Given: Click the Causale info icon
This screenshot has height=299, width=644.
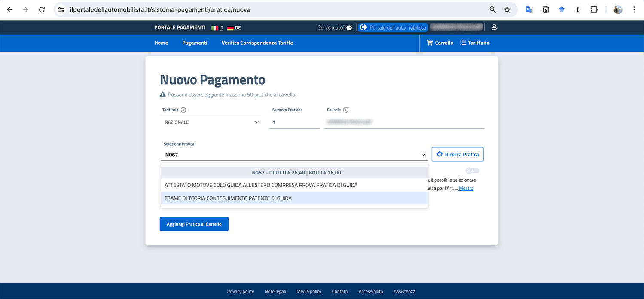Looking at the screenshot, I should click(345, 110).
